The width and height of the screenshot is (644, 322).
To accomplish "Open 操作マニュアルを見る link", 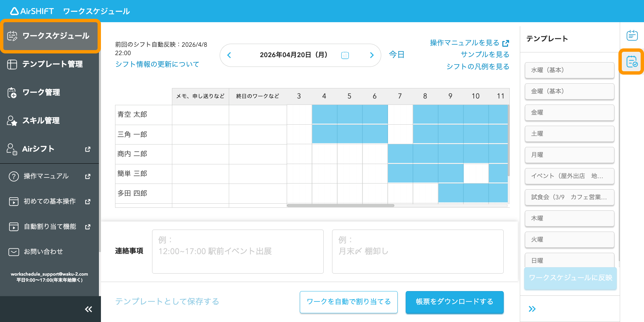I will [465, 43].
